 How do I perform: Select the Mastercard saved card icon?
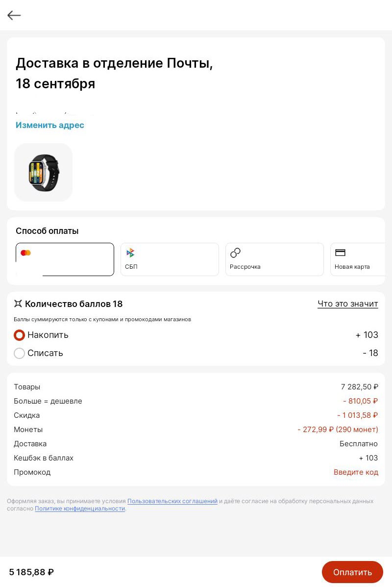click(25, 253)
